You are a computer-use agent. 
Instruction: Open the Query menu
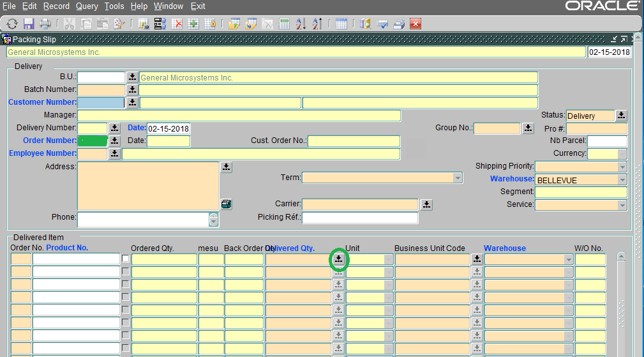coord(87,6)
